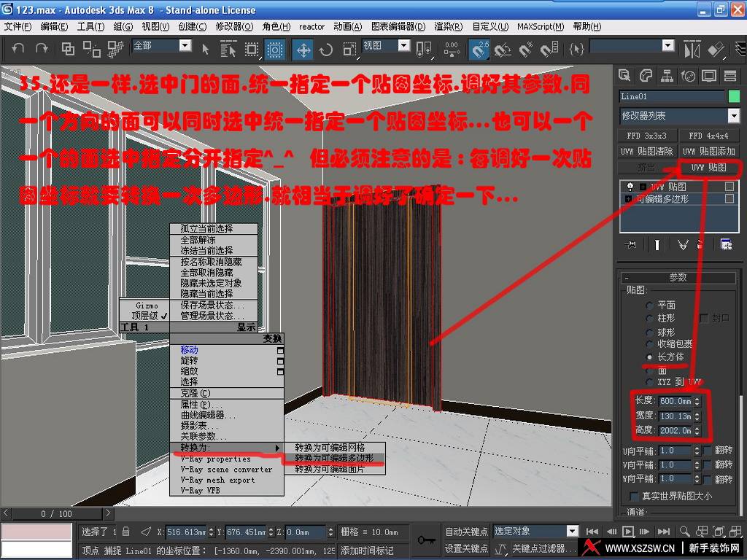
Task: Expand the 可编辑多边形 stack entry
Action: pos(628,199)
